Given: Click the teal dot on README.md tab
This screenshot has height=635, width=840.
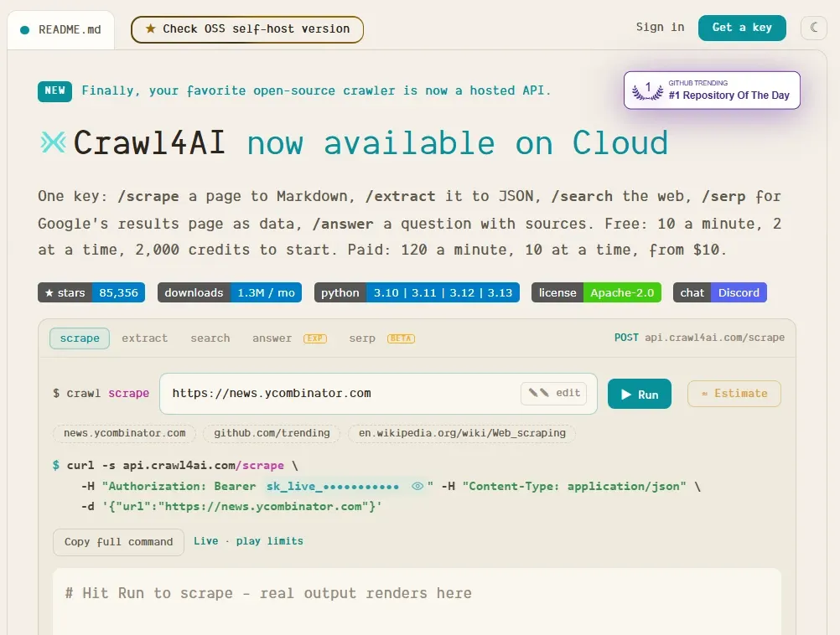Looking at the screenshot, I should [x=24, y=30].
